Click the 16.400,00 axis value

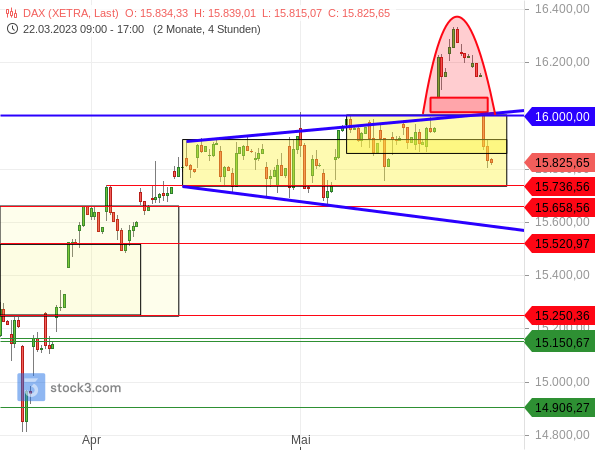[x=562, y=9]
